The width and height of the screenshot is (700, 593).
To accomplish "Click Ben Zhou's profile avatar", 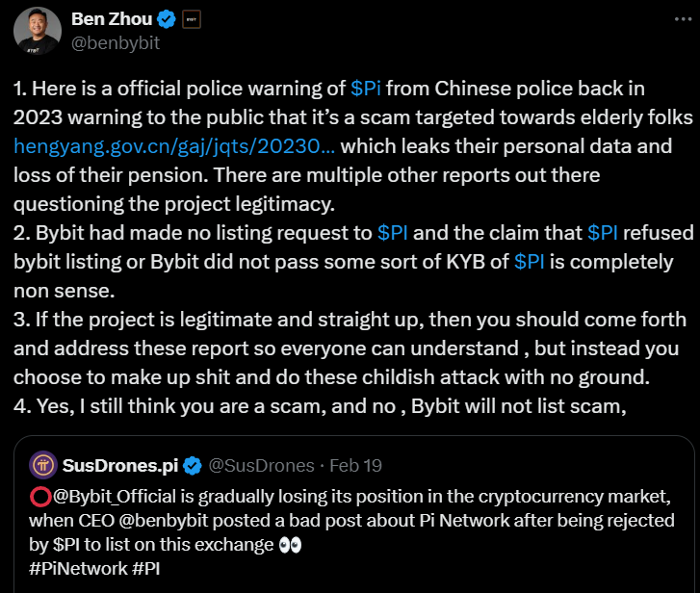I will coord(38,31).
